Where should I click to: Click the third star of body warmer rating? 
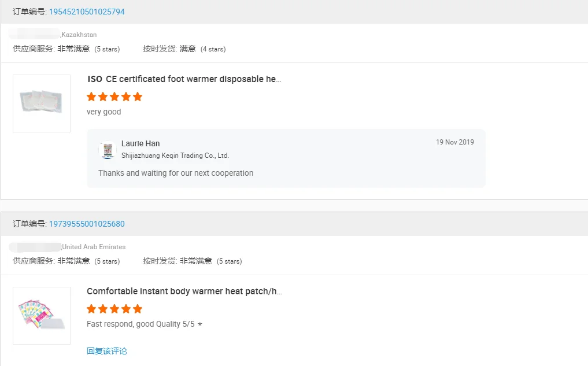coord(114,309)
